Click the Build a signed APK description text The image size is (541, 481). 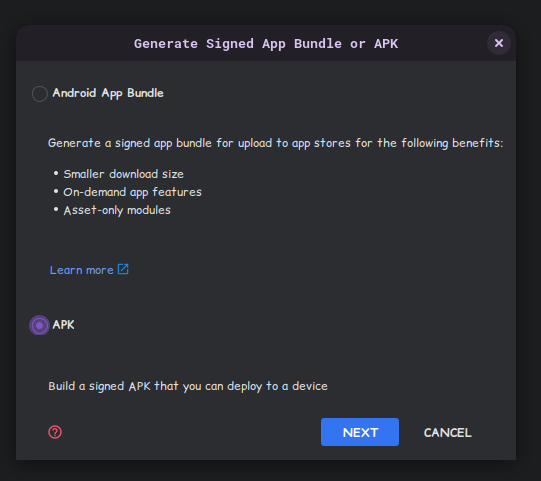188,386
